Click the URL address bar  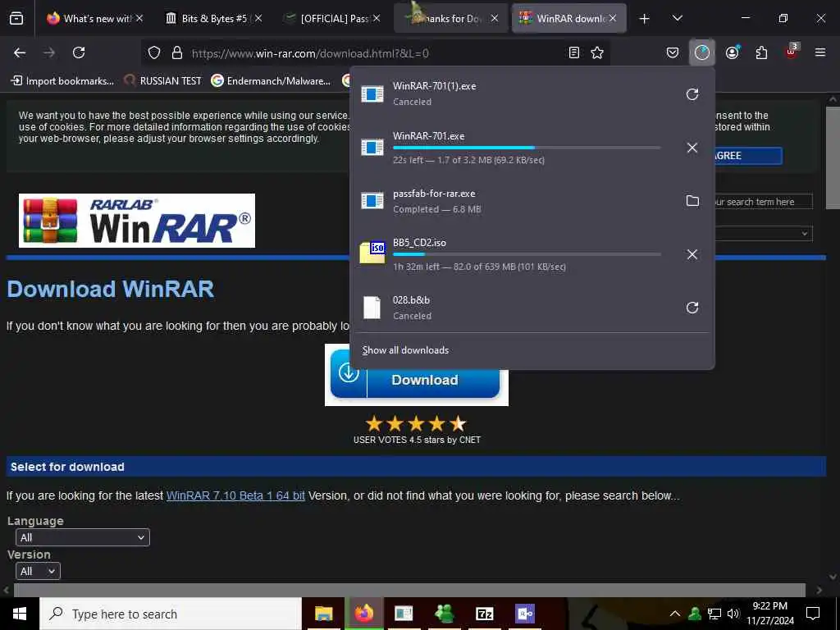coord(375,53)
